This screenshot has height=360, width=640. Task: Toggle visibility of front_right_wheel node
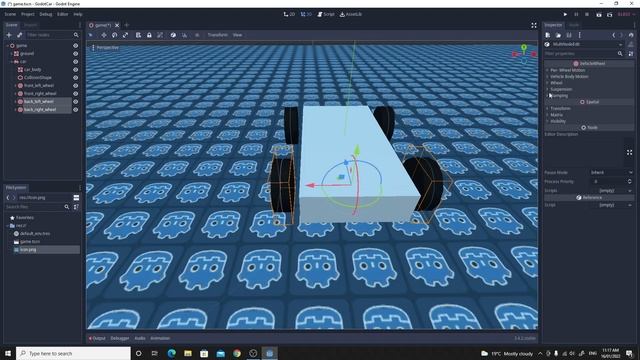(x=76, y=93)
